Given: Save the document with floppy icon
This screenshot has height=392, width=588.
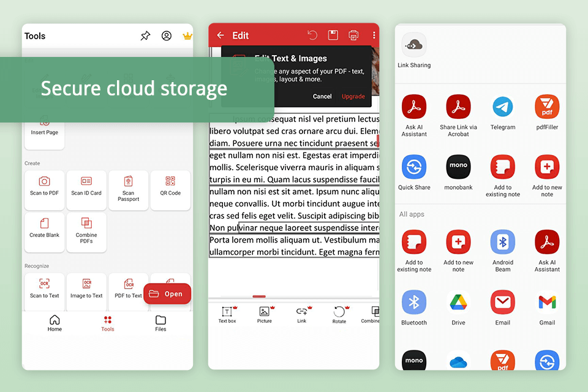Looking at the screenshot, I should [333, 36].
